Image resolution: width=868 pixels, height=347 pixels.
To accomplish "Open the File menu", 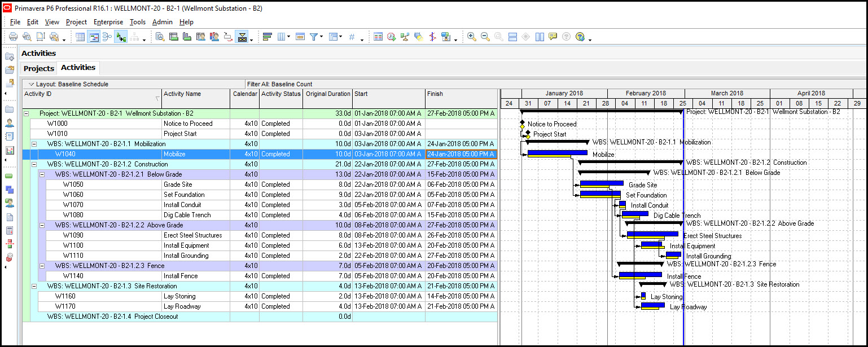I will pos(15,22).
